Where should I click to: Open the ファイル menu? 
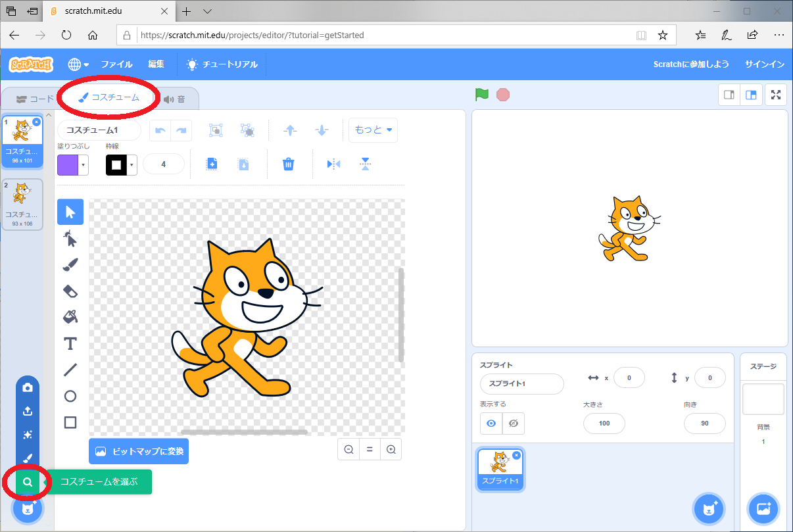pos(116,64)
